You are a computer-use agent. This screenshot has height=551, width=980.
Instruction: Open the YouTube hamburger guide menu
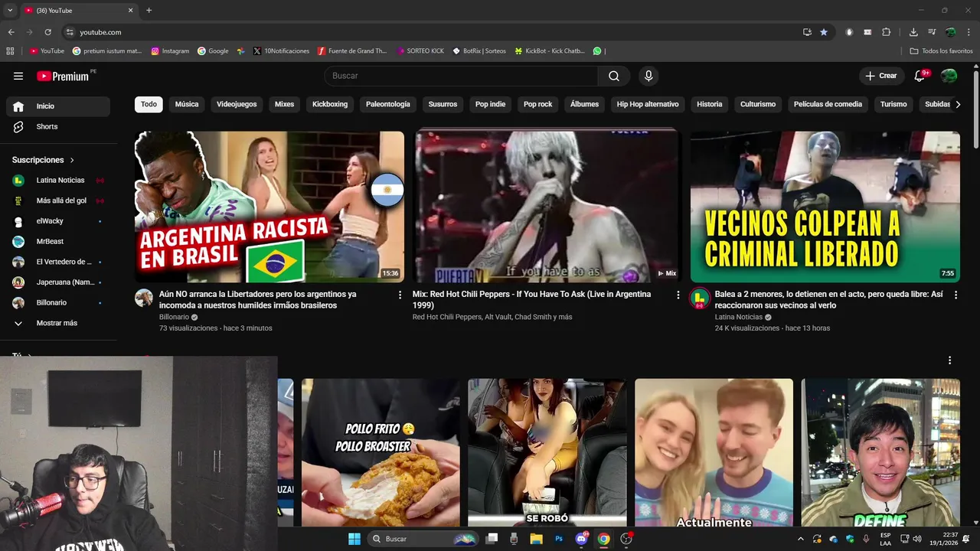click(x=18, y=76)
